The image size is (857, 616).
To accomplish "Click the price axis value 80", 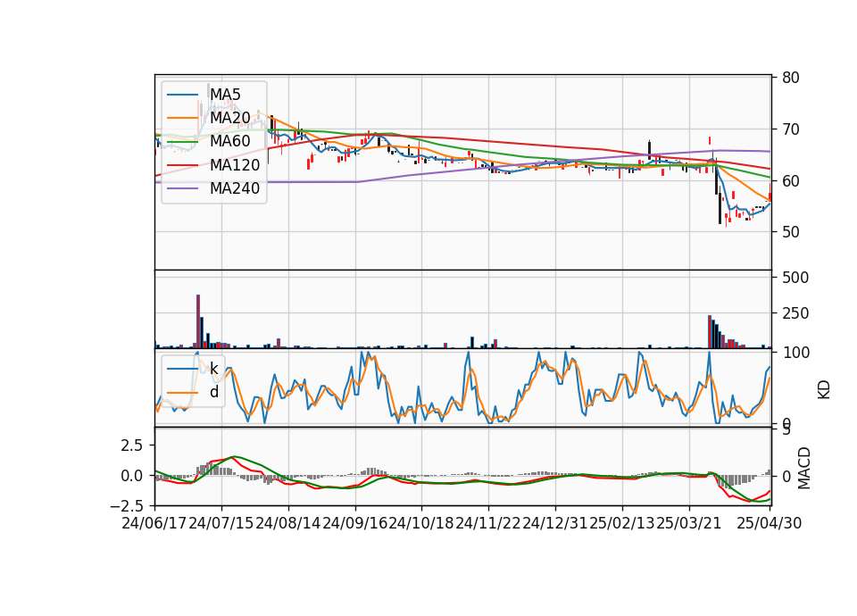I will [791, 78].
